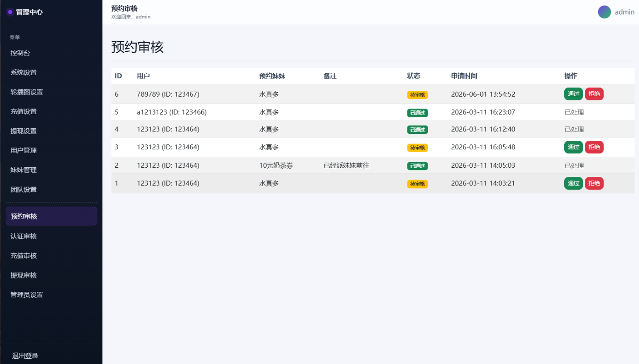Click the 申请时间 column header

click(x=464, y=76)
